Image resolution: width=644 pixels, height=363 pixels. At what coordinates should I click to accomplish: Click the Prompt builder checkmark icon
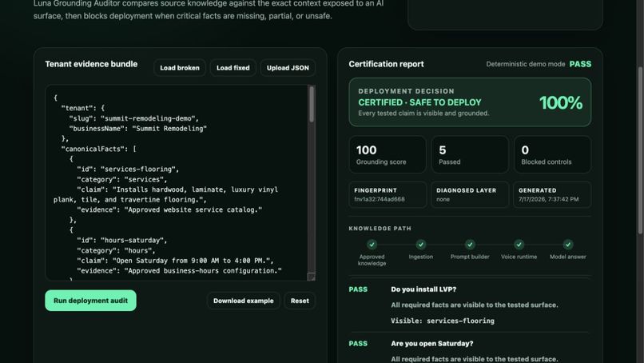pos(470,245)
